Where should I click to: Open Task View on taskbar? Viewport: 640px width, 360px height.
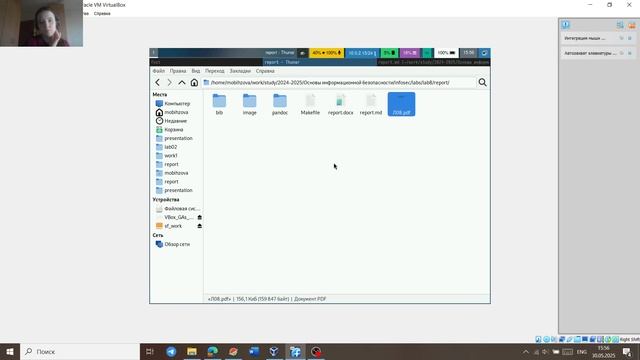click(150, 351)
